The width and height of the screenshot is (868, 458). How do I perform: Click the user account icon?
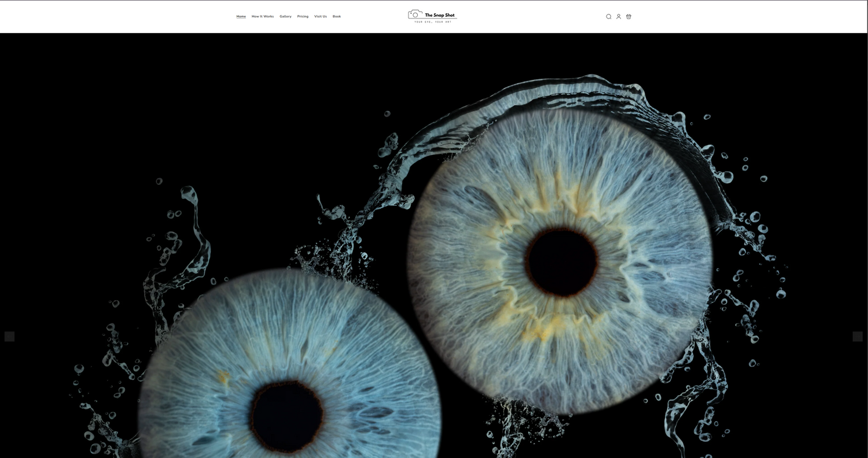[x=619, y=17]
